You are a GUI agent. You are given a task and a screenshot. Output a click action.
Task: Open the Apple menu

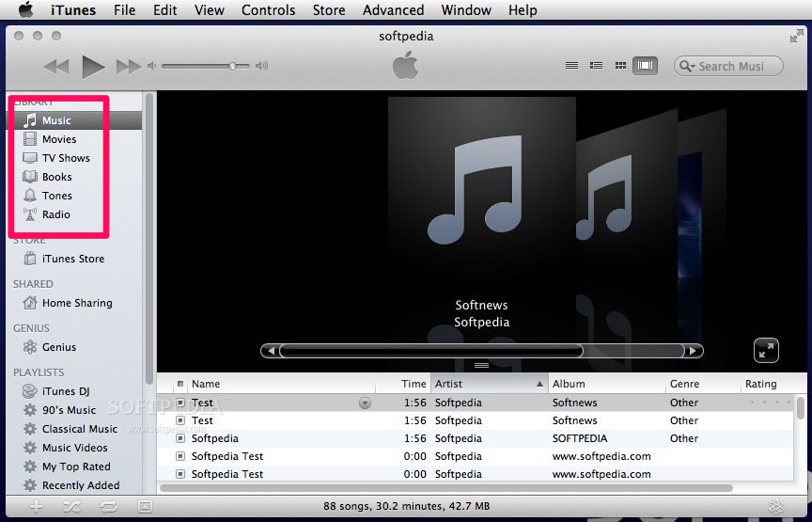tap(25, 9)
